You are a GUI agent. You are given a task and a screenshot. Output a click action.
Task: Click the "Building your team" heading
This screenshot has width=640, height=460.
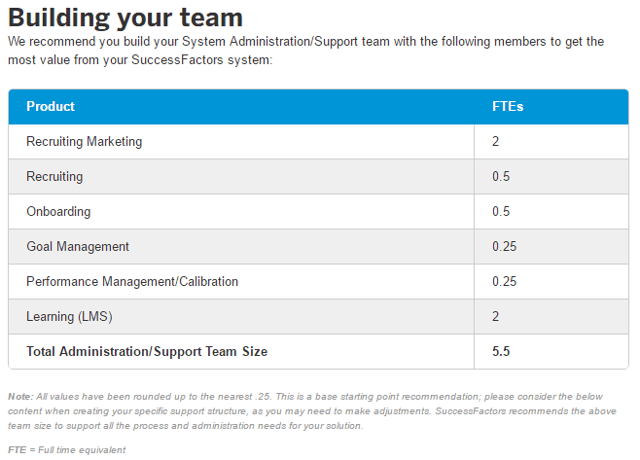(x=126, y=17)
